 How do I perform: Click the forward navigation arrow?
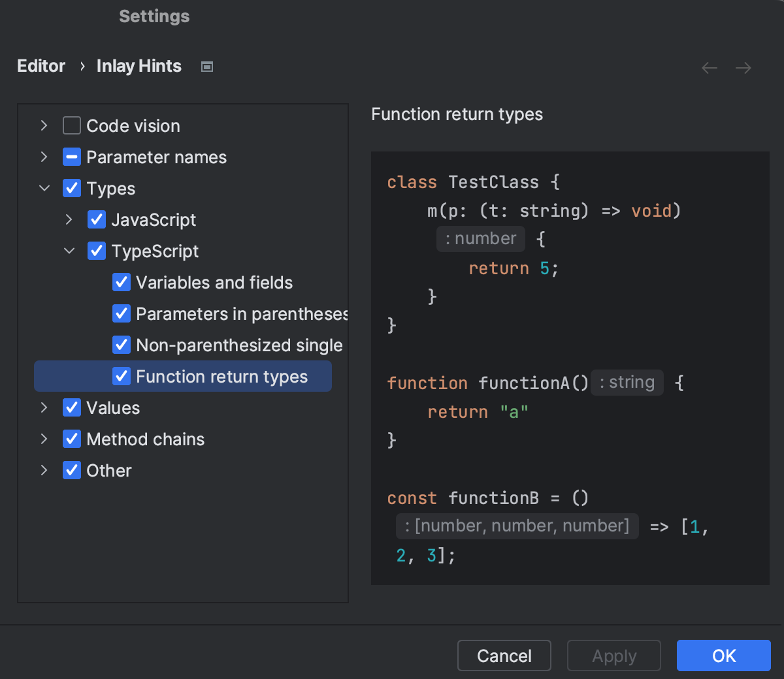coord(743,67)
